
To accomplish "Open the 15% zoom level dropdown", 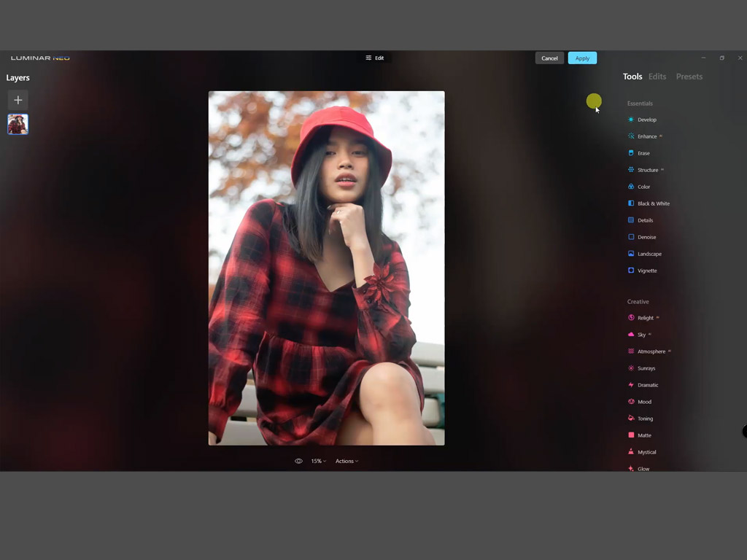I will [318, 461].
